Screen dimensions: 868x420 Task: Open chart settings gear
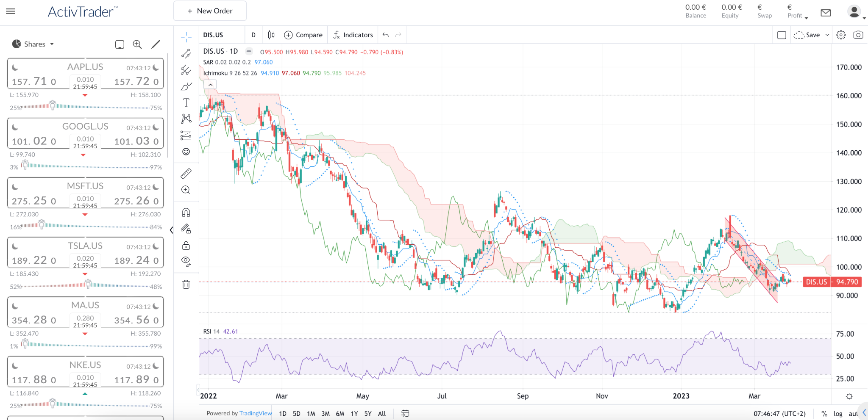tap(841, 35)
